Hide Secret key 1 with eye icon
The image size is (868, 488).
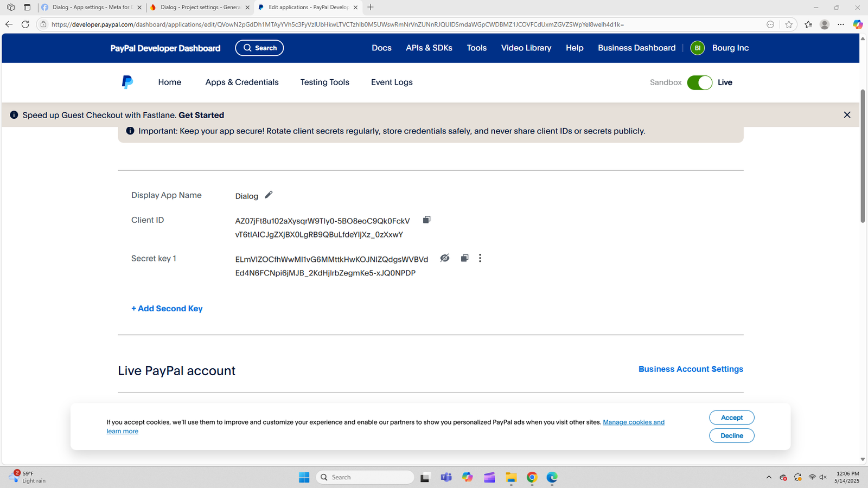click(445, 258)
